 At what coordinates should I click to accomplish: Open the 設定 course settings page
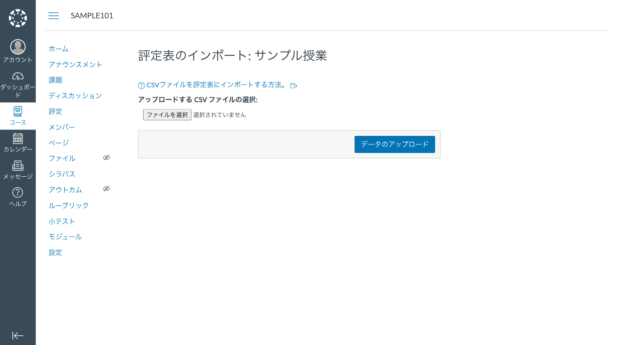(55, 252)
